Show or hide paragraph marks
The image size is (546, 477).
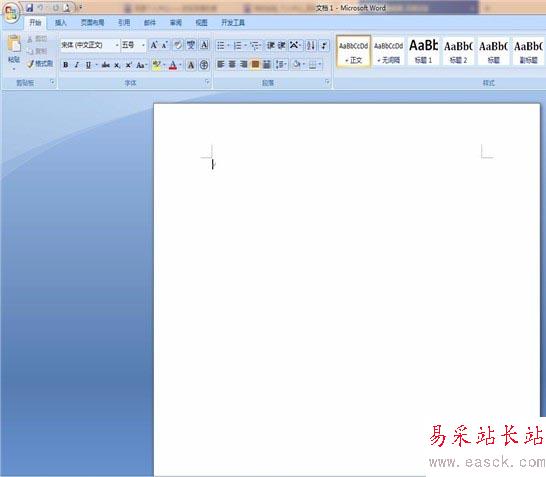tap(324, 45)
